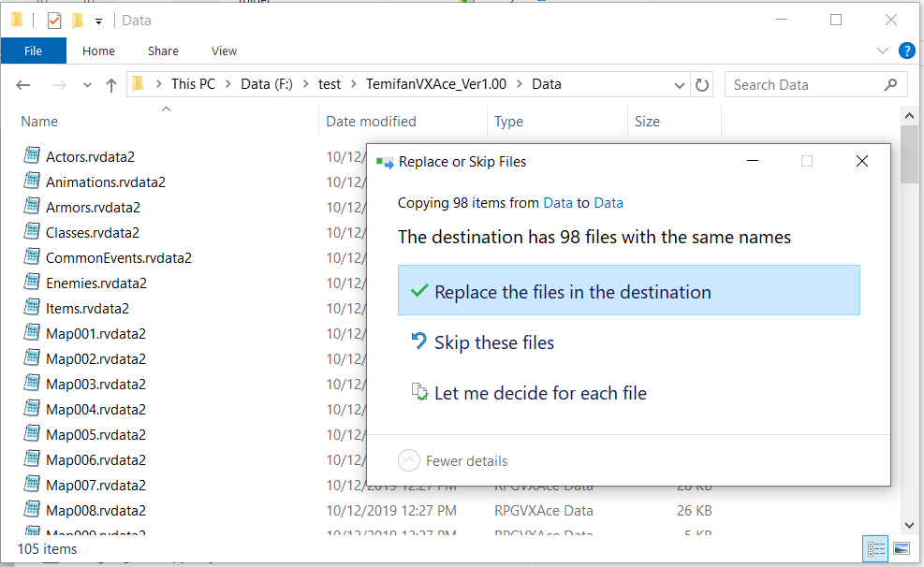Sort by Name column header

[39, 122]
